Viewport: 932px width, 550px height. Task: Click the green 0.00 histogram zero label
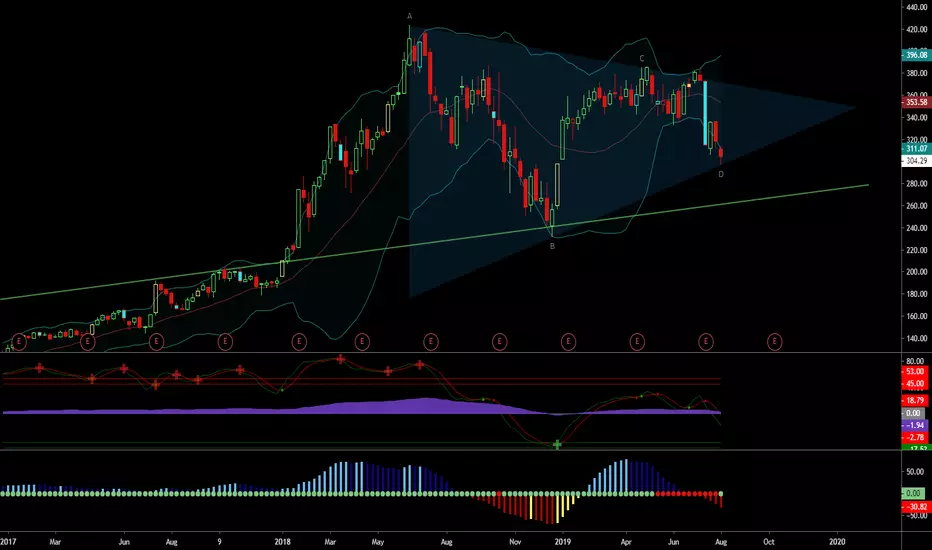click(x=912, y=494)
